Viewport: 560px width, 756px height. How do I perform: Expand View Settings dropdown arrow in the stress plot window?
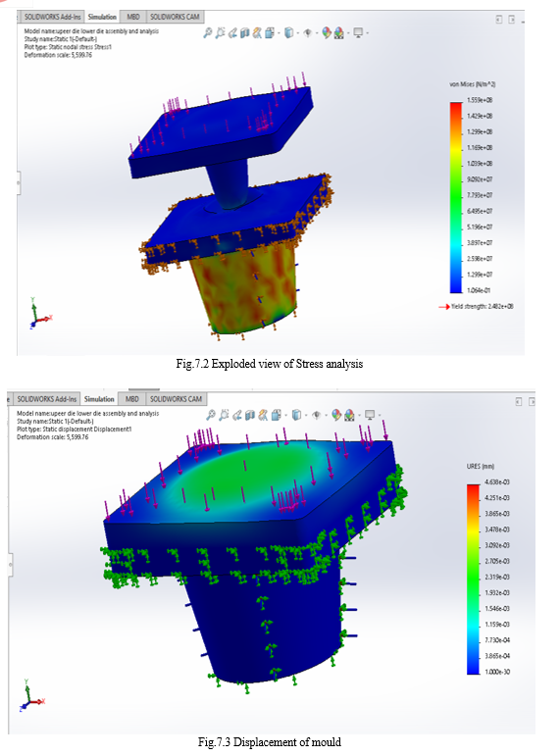[x=367, y=32]
